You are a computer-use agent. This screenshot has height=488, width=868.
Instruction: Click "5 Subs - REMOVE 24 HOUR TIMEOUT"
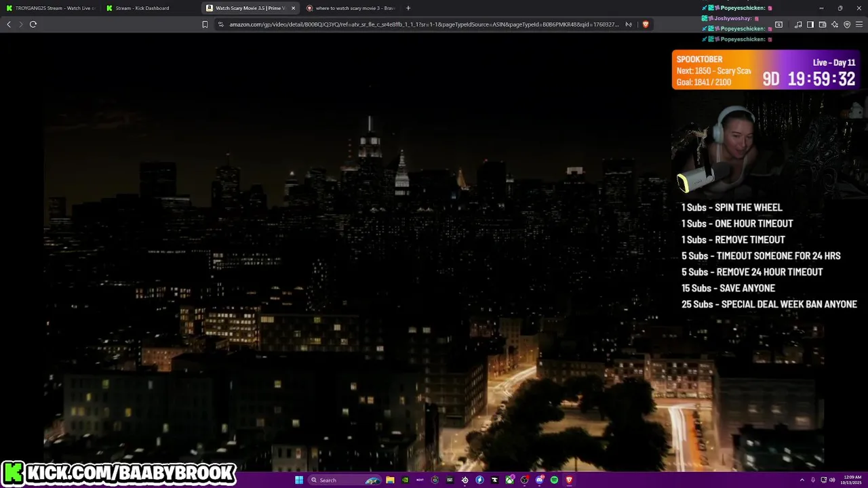[x=752, y=272]
